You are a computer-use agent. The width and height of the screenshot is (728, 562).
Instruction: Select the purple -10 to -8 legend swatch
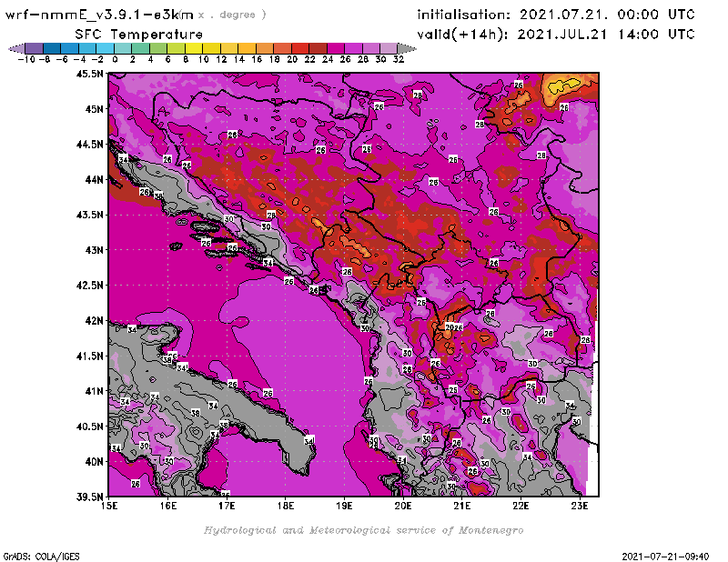tap(34, 48)
